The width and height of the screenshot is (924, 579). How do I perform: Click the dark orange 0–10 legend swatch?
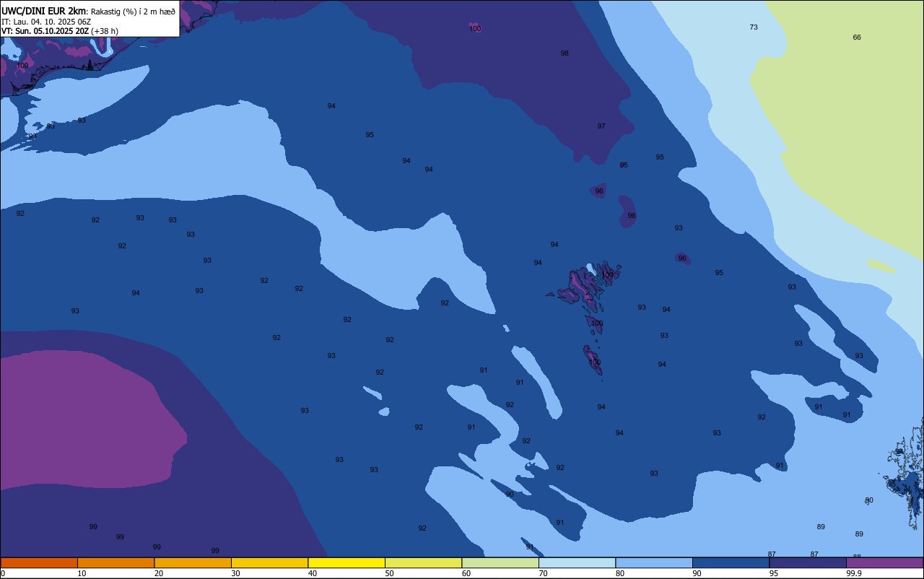coord(39,562)
